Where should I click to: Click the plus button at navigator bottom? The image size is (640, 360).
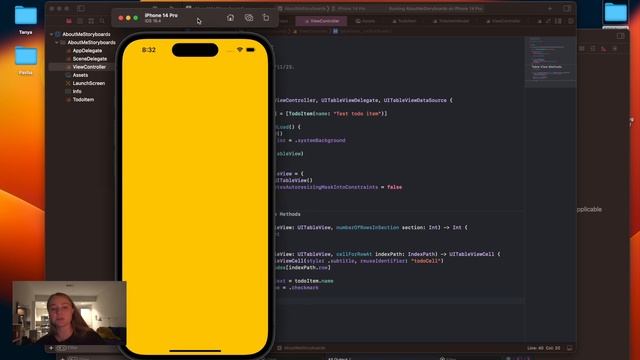pyautogui.click(x=51, y=348)
